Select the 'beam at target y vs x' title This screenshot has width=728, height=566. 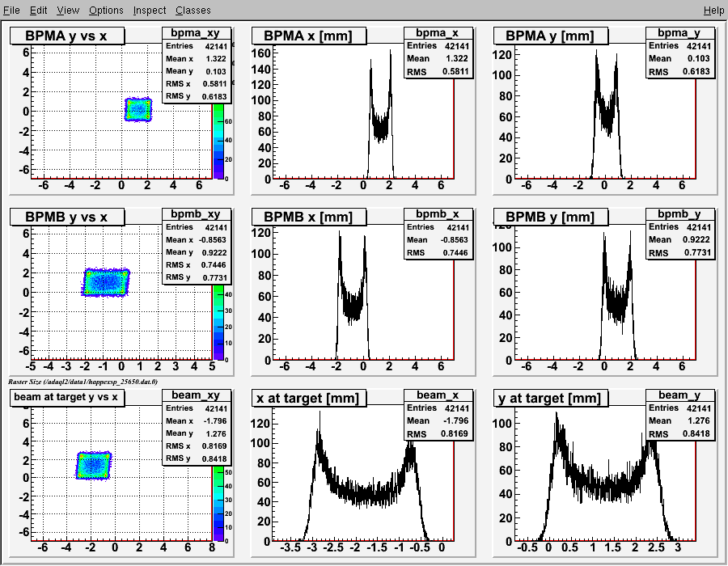[67, 398]
